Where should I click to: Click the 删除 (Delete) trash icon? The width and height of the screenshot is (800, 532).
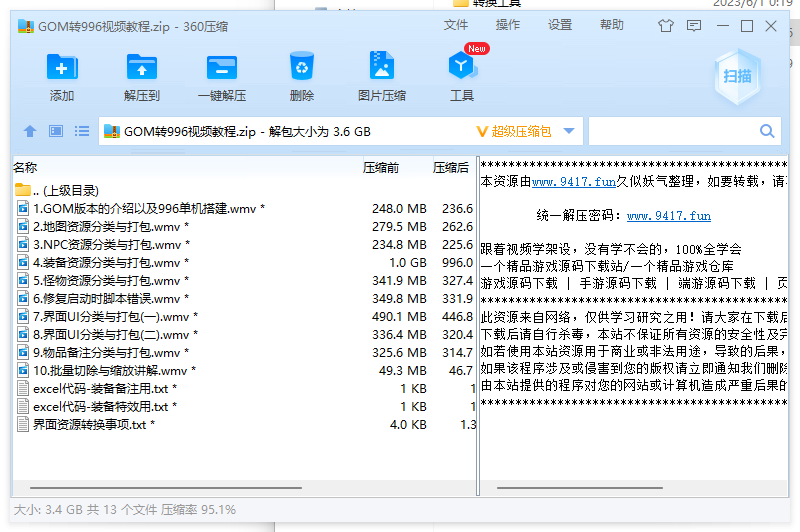click(302, 66)
